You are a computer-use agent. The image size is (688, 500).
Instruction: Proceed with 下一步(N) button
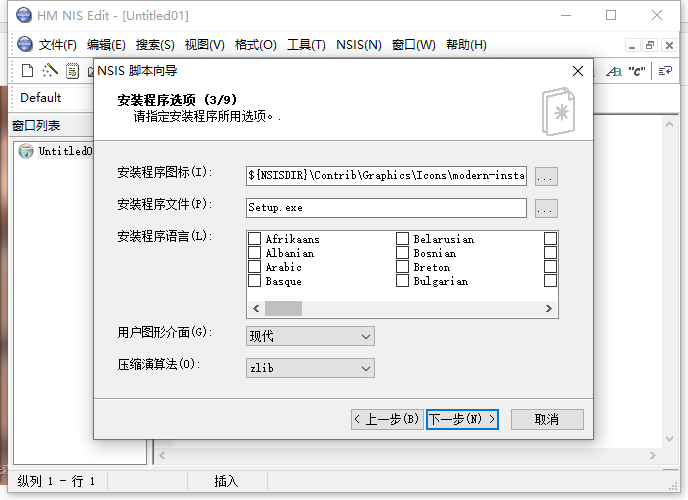coord(462,419)
